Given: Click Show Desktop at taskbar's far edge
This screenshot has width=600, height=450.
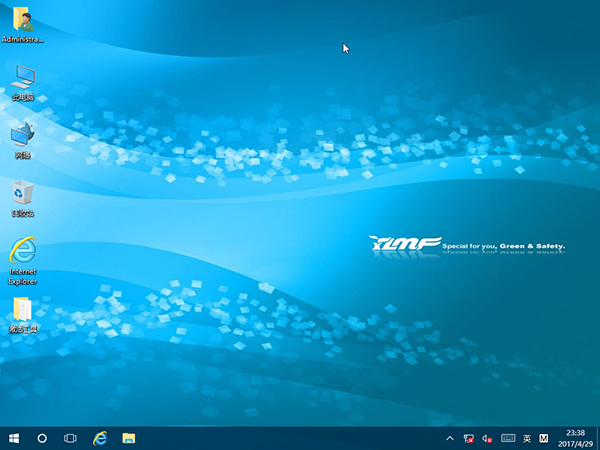Looking at the screenshot, I should [x=598, y=438].
